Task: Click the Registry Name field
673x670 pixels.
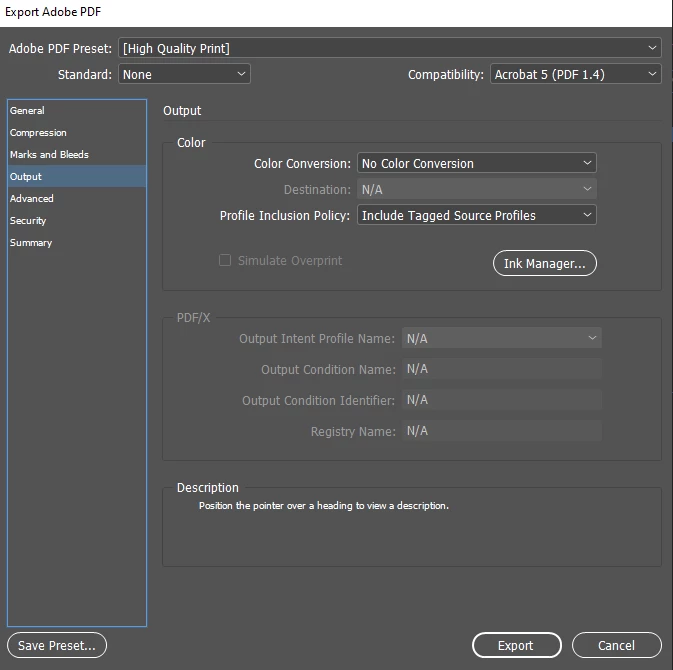Action: pos(501,431)
